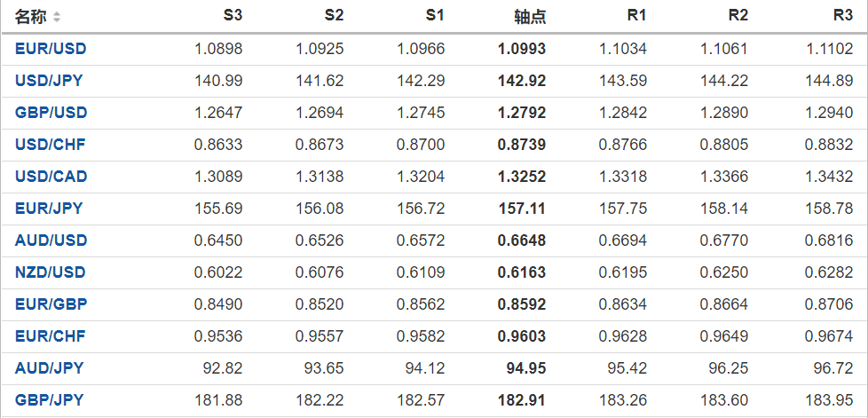Viewport: 868px width, 418px height.
Task: Select the USD/CHF pair link
Action: click(50, 145)
